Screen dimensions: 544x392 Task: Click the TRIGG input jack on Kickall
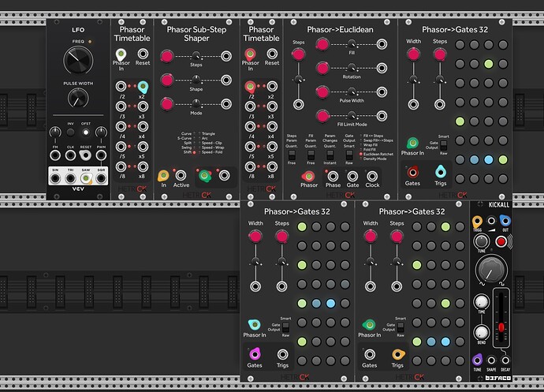tap(478, 222)
